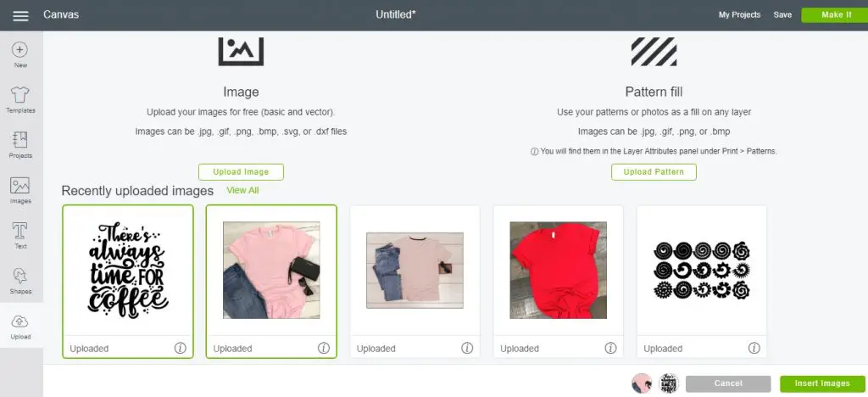Click the Insert Images button
Image resolution: width=868 pixels, height=397 pixels.
click(822, 383)
